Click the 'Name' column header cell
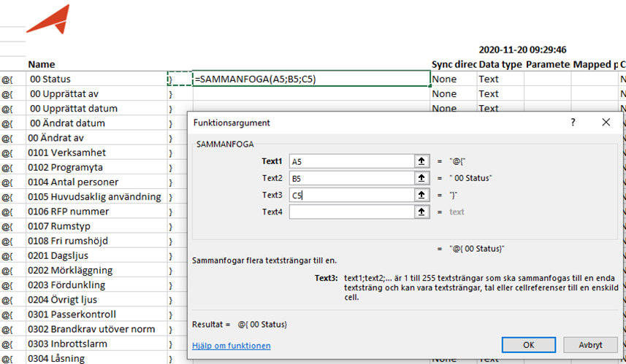 click(96, 65)
